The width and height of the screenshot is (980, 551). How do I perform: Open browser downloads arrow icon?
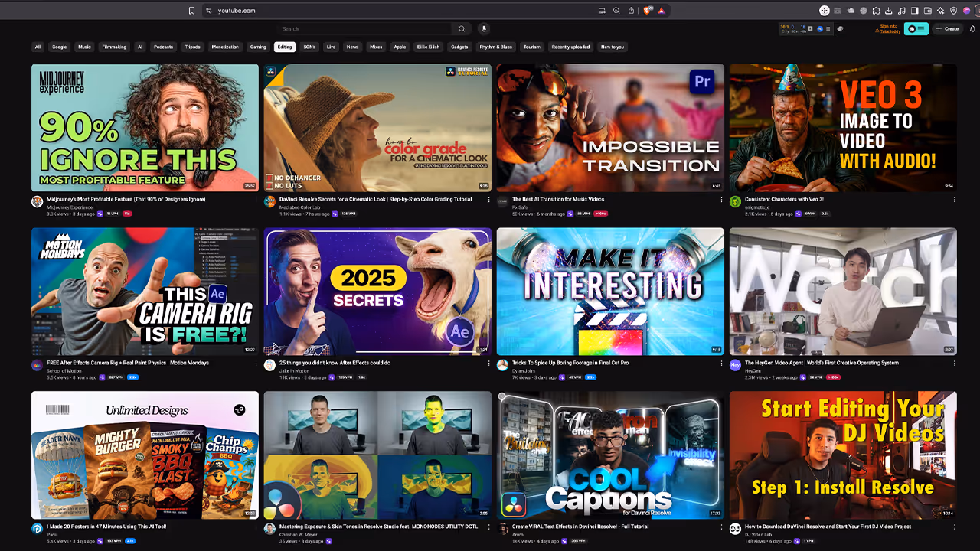click(889, 11)
